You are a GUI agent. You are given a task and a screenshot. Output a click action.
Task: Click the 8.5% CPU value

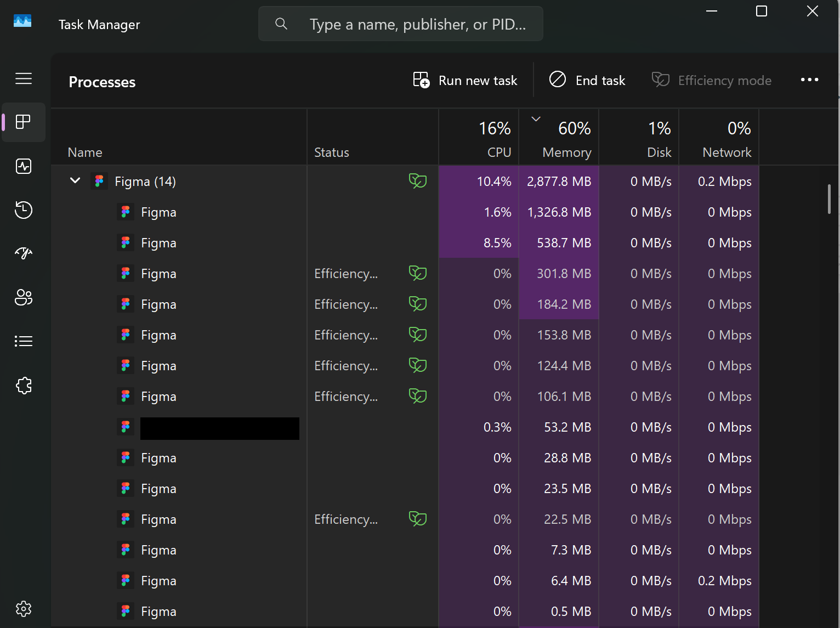point(497,242)
